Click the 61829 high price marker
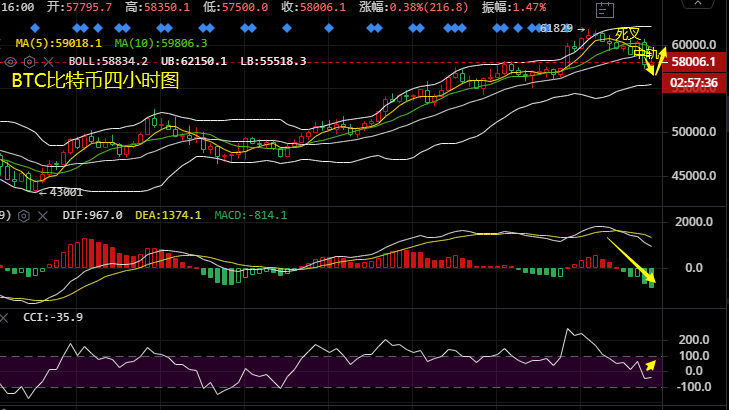The width and height of the screenshot is (729, 410). pos(556,28)
